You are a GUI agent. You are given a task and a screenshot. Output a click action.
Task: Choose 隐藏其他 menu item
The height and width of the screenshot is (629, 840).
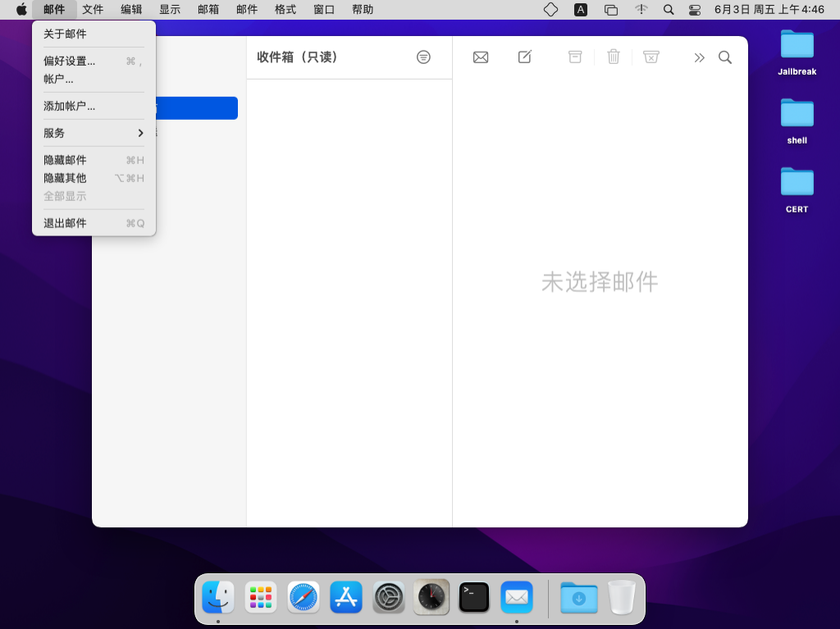pyautogui.click(x=94, y=178)
